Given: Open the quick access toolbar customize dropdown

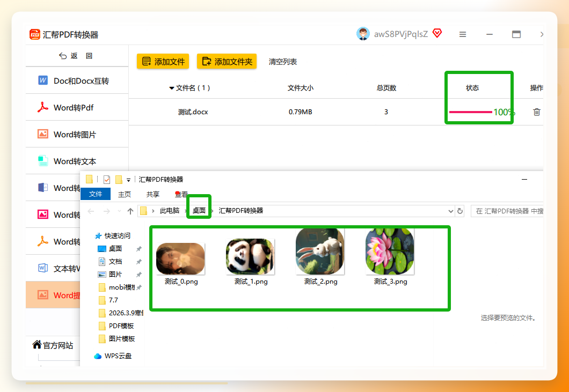Looking at the screenshot, I should click(x=128, y=180).
